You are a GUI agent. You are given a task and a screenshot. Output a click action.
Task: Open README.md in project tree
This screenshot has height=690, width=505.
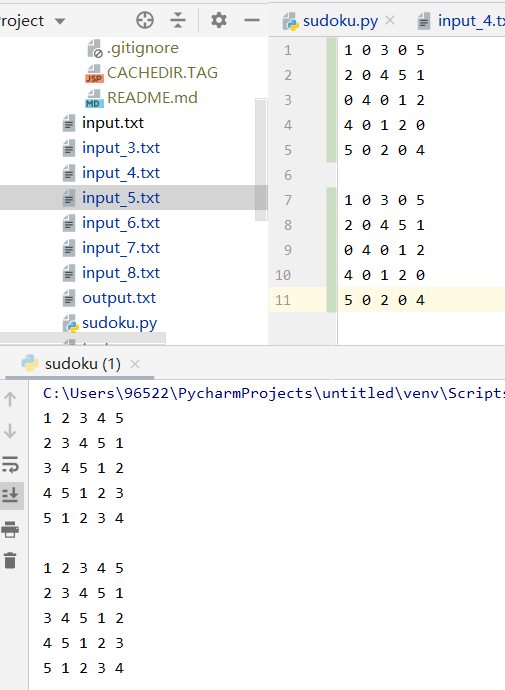click(x=142, y=98)
